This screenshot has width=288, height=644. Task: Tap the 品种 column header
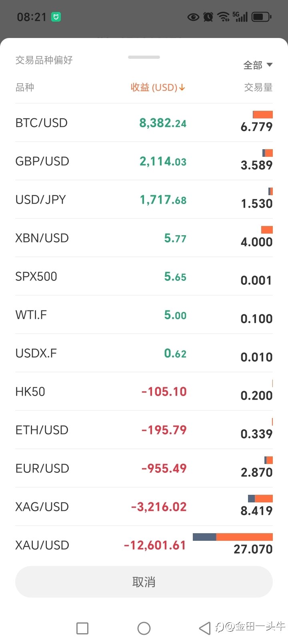coord(25,87)
